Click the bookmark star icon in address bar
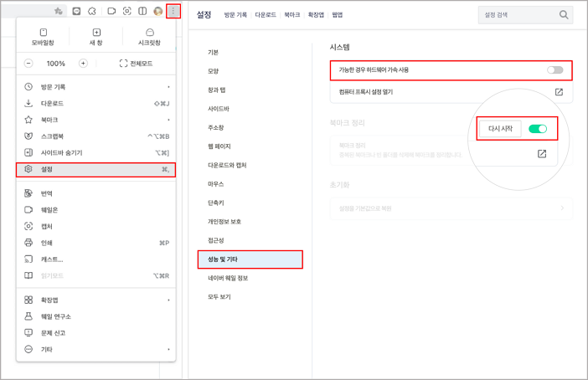Screen dimensions: 588x380 pos(58,12)
